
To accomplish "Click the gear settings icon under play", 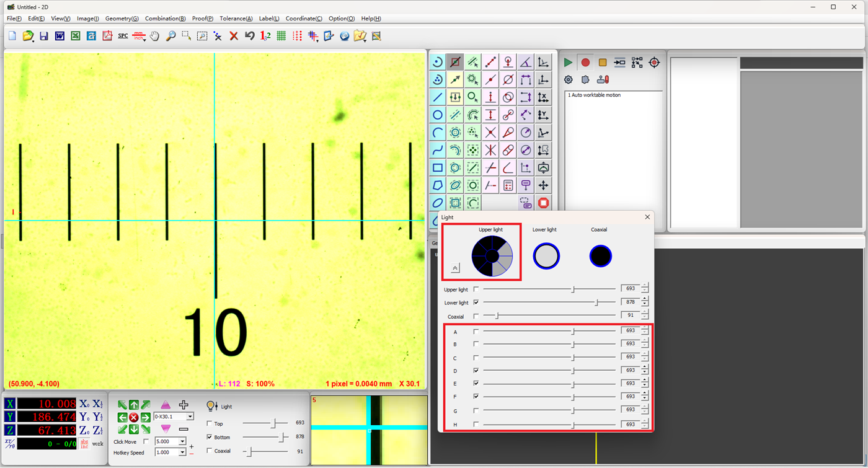I will [x=568, y=79].
